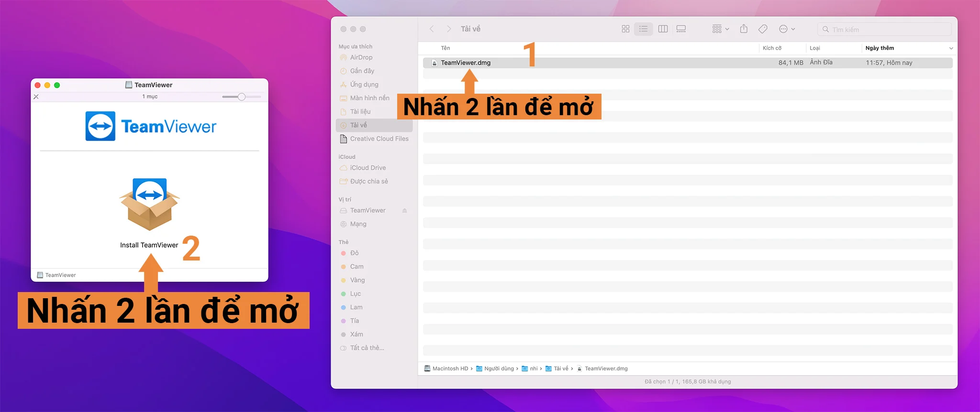Close the TeamViewer disk window

[38, 85]
